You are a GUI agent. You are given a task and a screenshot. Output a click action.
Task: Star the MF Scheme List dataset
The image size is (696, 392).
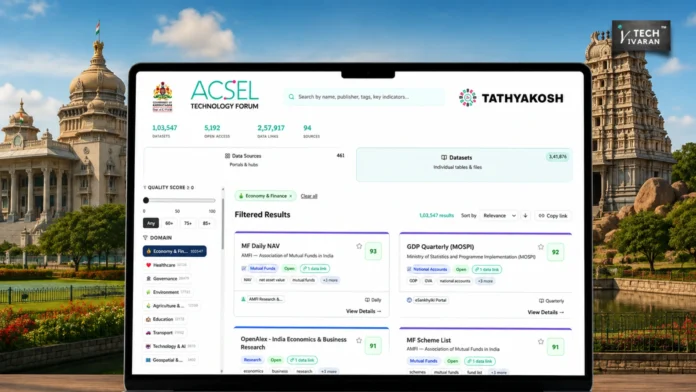pos(541,341)
